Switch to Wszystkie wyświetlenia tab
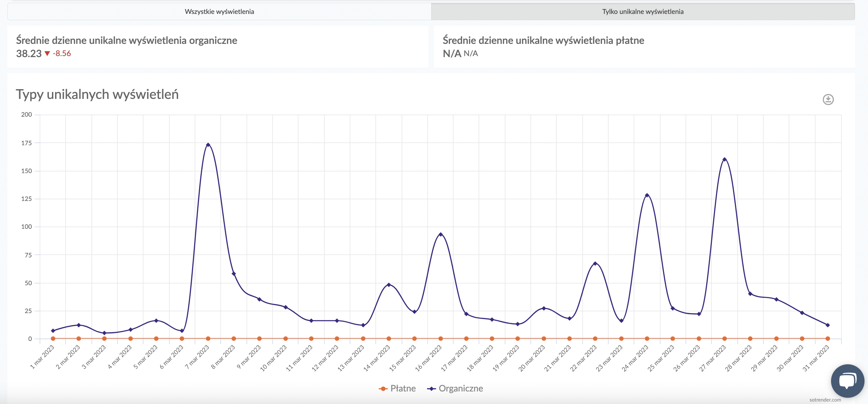 [x=219, y=11]
